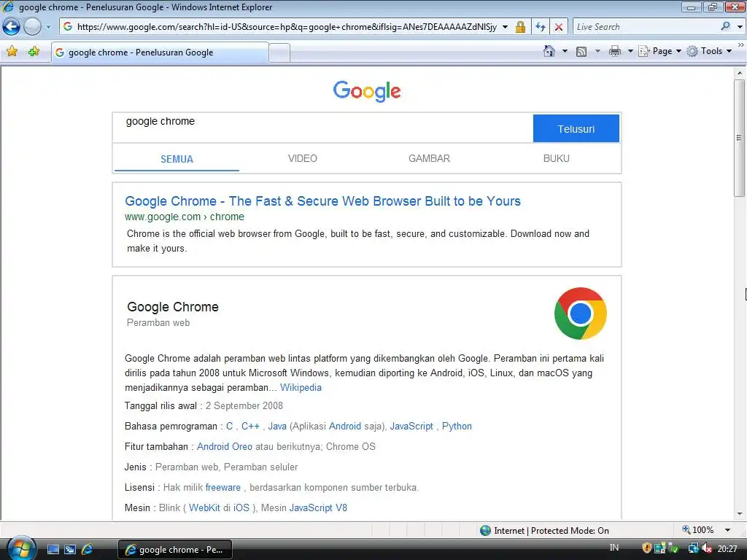The image size is (747, 560).
Task: Open the Android Oreo link
Action: pyautogui.click(x=225, y=447)
